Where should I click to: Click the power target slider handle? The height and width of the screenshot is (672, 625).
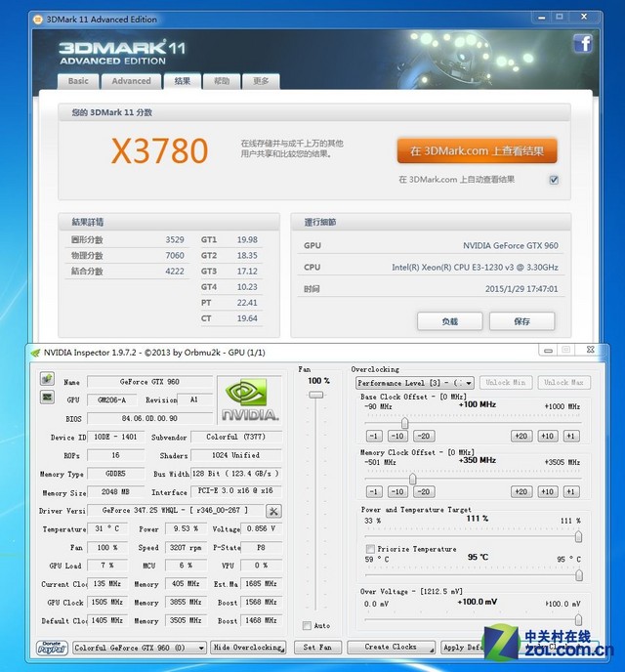(x=578, y=536)
